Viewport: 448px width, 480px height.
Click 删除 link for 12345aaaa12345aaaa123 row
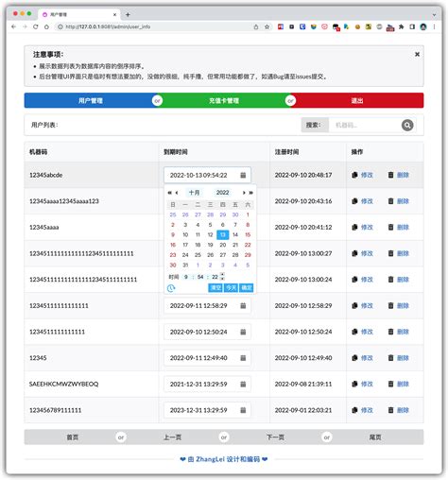pyautogui.click(x=403, y=201)
